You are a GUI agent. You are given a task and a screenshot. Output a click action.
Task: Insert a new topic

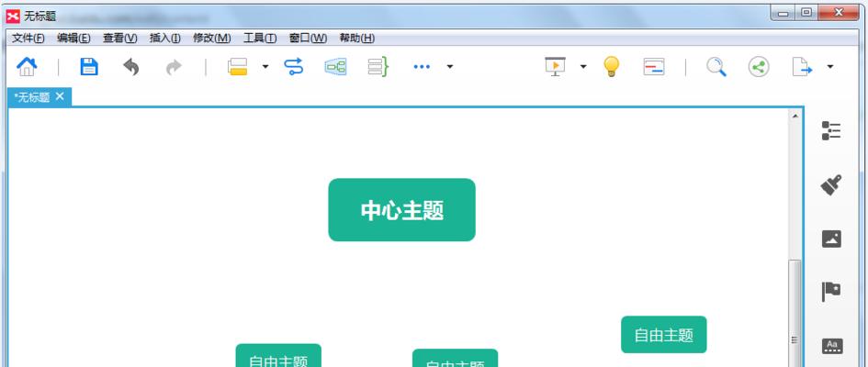pos(238,66)
